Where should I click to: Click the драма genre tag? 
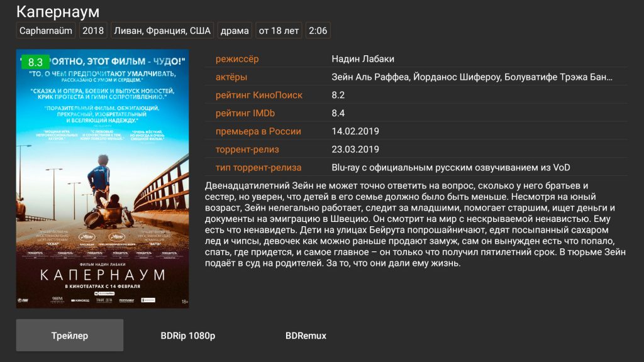click(x=234, y=31)
